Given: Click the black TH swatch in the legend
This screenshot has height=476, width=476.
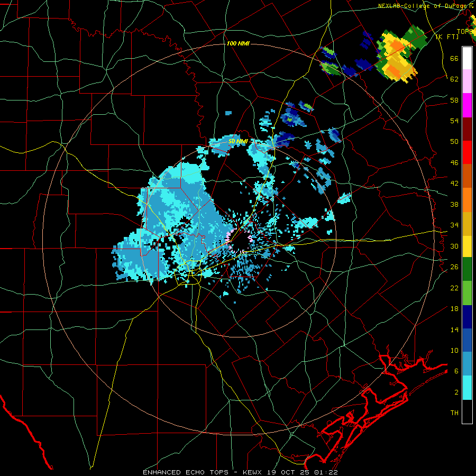Looking at the screenshot, I should coord(467,411).
